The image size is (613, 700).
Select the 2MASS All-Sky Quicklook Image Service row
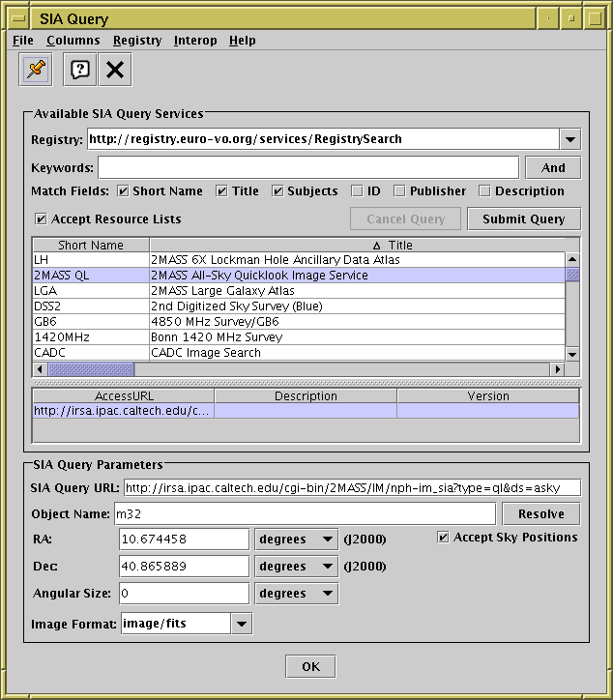pyautogui.click(x=299, y=275)
